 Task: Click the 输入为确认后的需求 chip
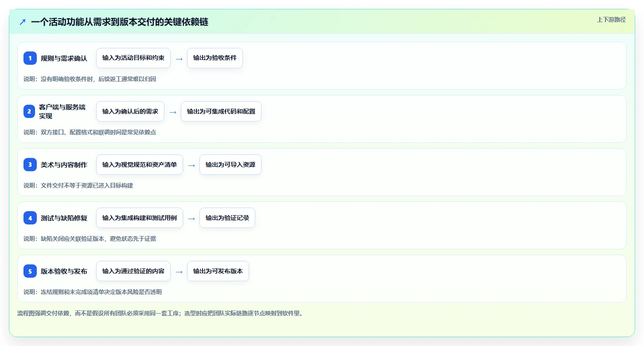tap(130, 111)
